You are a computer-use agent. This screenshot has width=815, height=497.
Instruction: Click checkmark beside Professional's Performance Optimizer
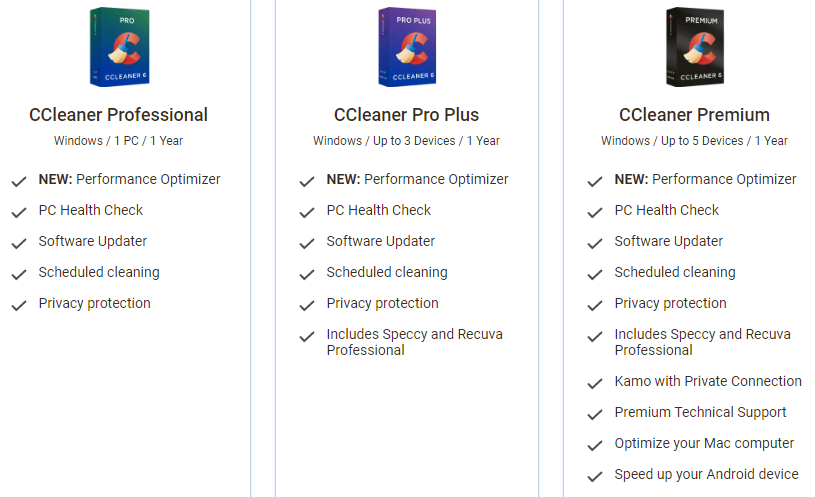click(x=19, y=181)
